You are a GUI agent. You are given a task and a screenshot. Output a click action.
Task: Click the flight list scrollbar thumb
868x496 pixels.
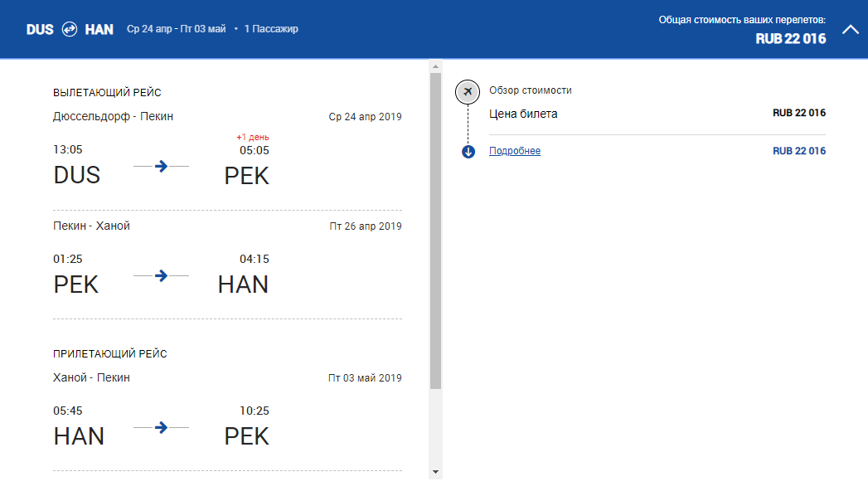[436, 231]
